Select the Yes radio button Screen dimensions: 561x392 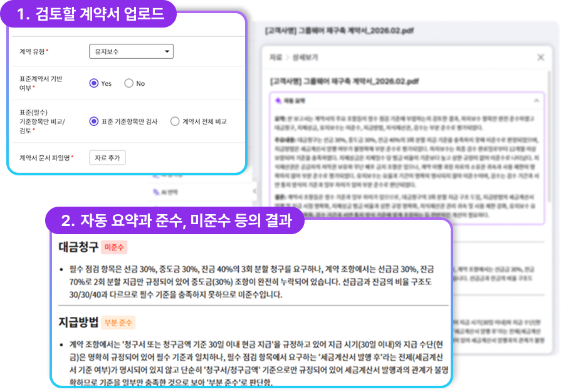(x=94, y=83)
